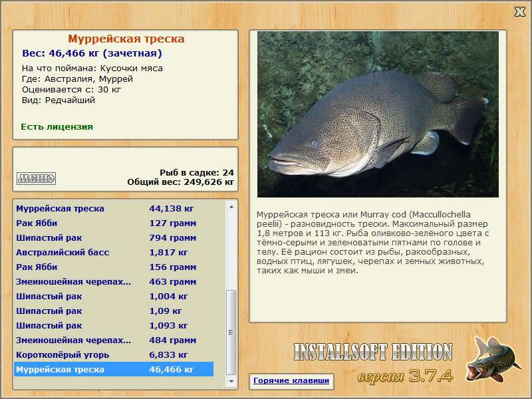532x399 pixels.
Task: Select Австралийский басс 1,817 кг row
Action: tap(114, 253)
